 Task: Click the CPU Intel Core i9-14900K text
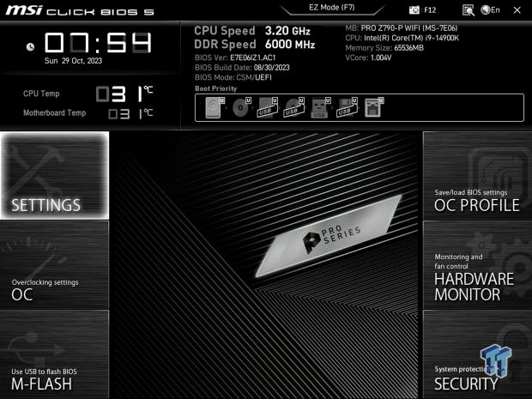402,38
